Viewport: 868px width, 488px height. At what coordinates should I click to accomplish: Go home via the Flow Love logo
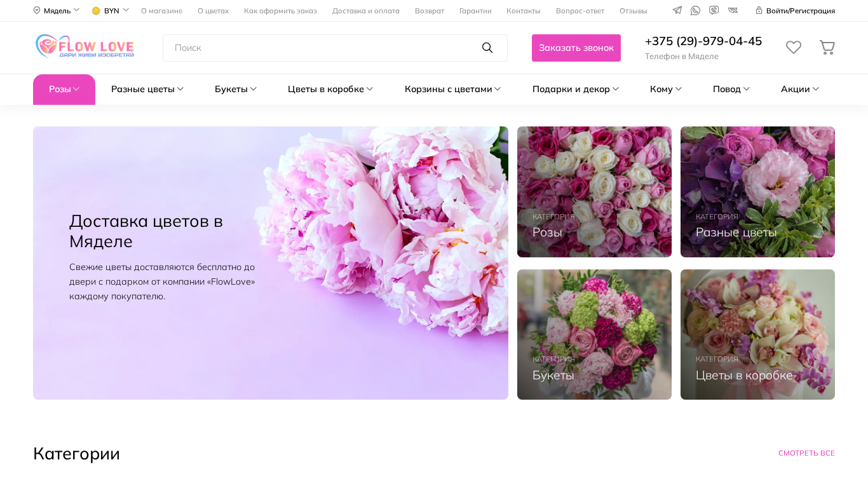pyautogui.click(x=85, y=47)
